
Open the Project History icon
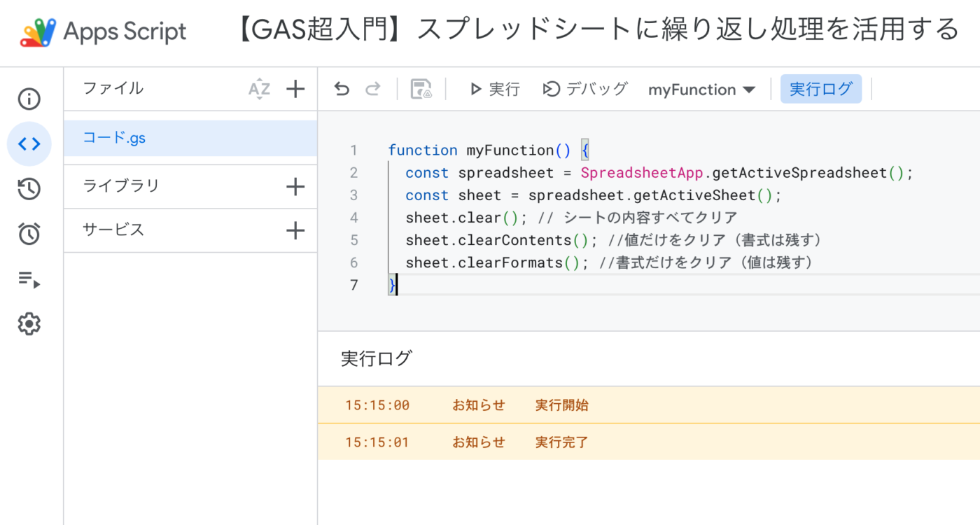pyautogui.click(x=29, y=189)
